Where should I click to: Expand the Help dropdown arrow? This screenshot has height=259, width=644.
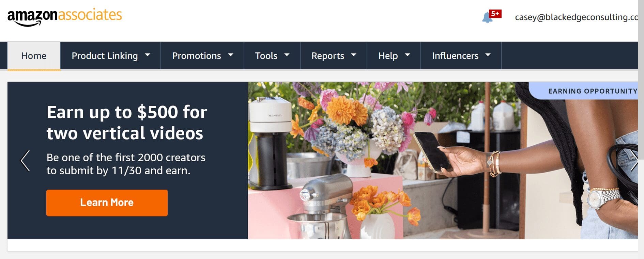click(x=408, y=54)
